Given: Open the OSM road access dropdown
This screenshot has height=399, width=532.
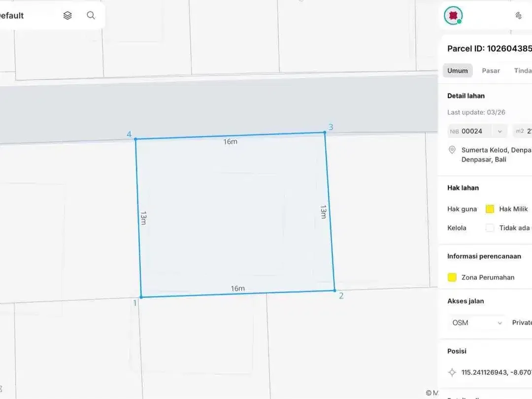Looking at the screenshot, I should coord(477,323).
